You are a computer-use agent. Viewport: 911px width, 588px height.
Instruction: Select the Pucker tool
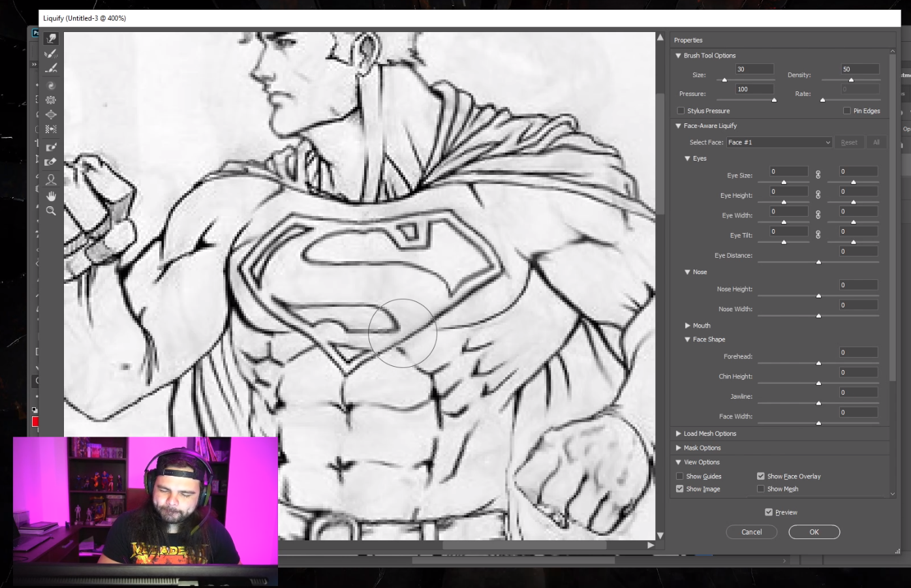click(51, 100)
